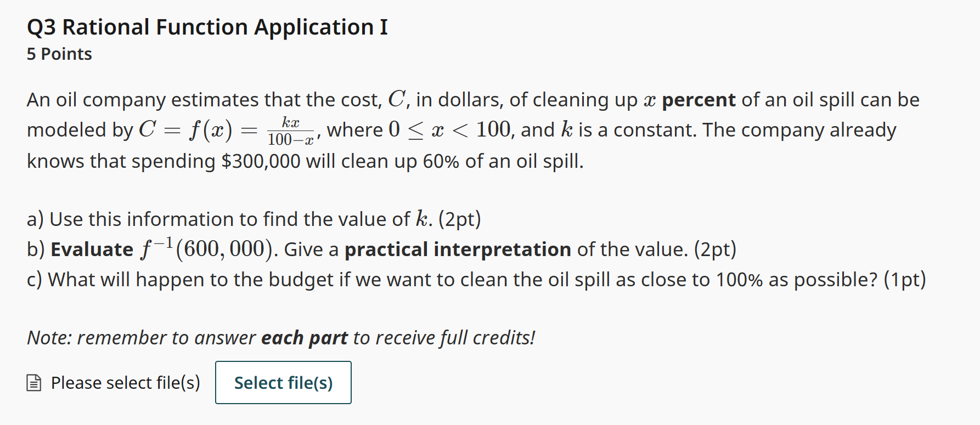Click the phrase percent in bold
This screenshot has height=425, width=980.
(697, 99)
